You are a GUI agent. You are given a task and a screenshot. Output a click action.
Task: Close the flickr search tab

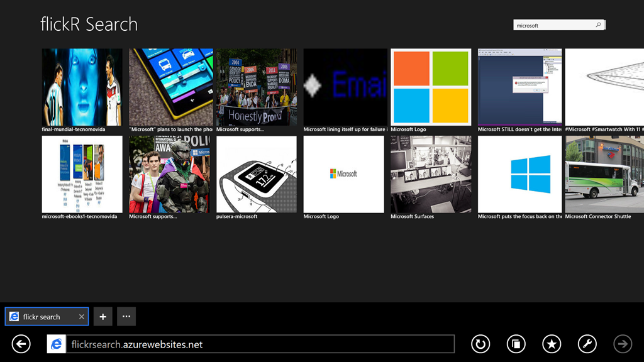[x=81, y=317]
